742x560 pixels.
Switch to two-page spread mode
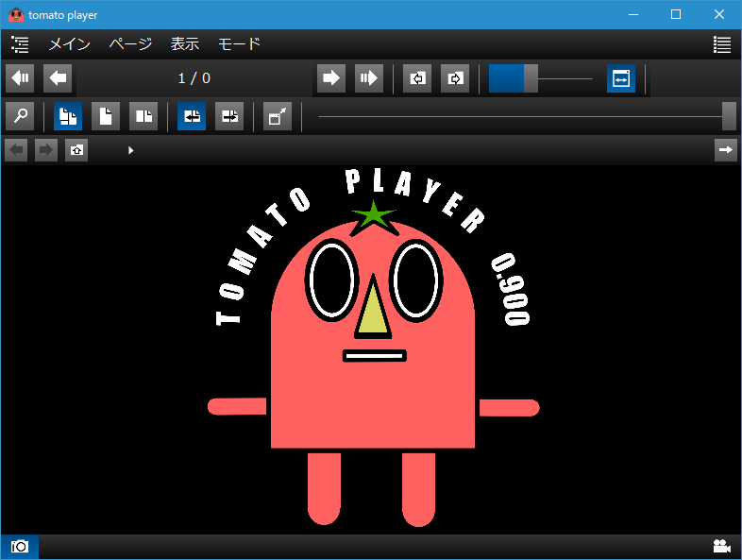[x=143, y=116]
